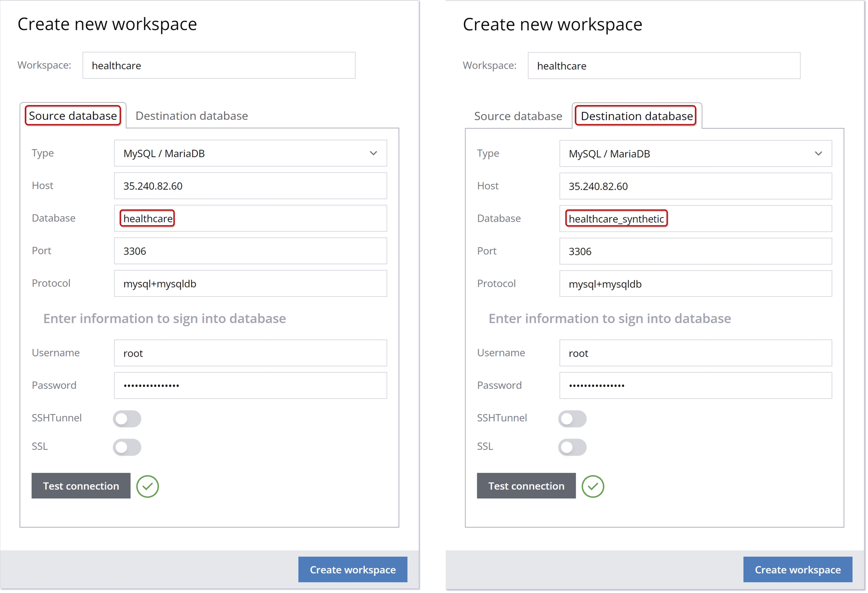This screenshot has height=593, width=868.
Task: Expand Type dropdown in right panel
Action: point(695,154)
